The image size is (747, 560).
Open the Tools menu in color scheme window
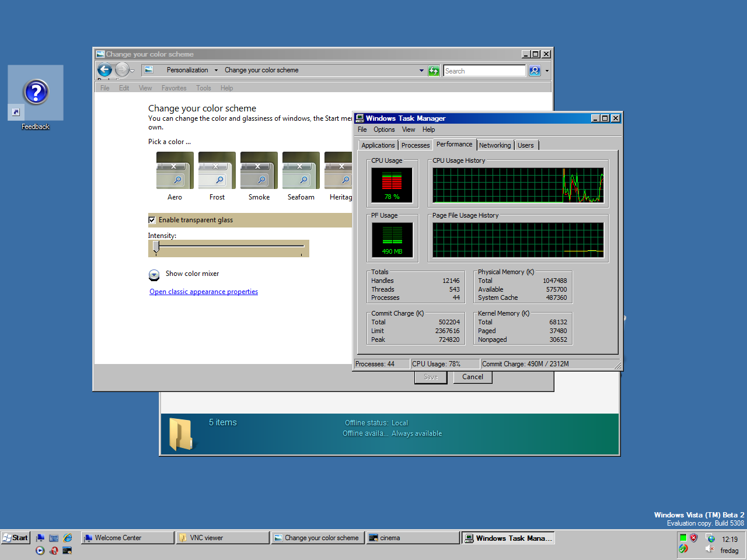click(204, 88)
